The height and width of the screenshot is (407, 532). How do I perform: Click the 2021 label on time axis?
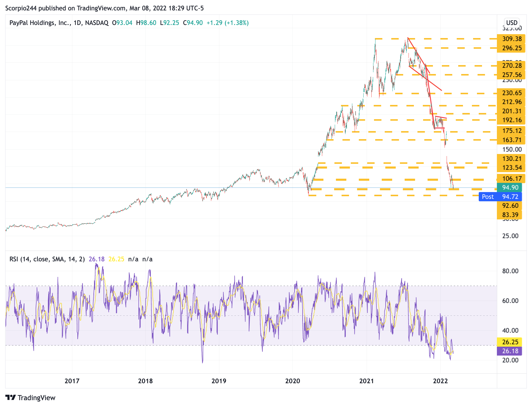coord(367,381)
